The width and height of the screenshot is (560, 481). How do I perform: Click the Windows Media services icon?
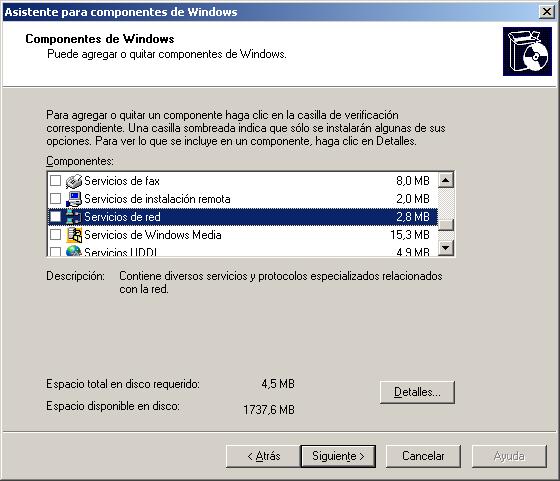[74, 235]
